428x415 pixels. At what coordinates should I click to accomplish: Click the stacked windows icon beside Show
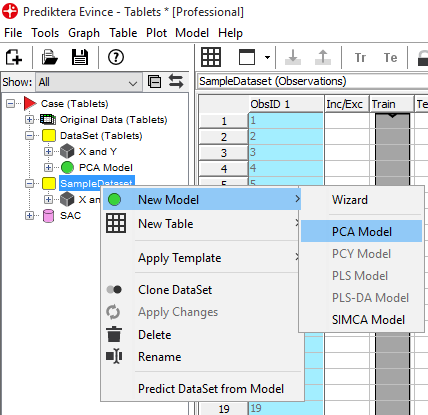click(x=155, y=82)
